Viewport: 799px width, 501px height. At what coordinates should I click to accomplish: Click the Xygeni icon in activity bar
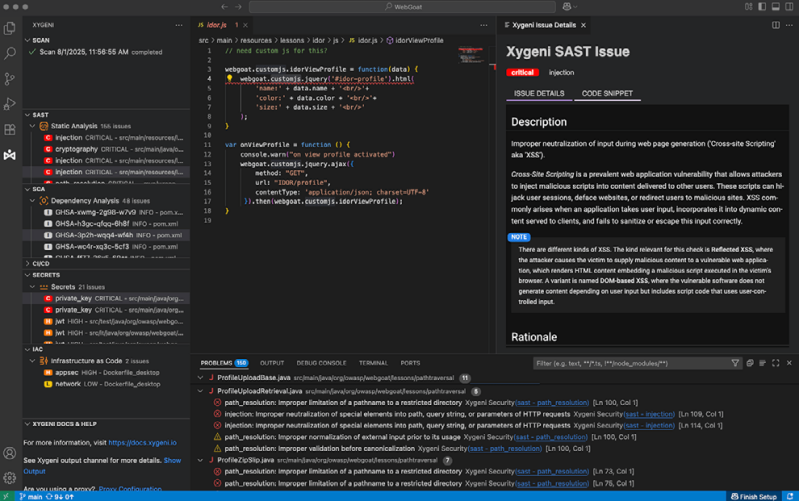point(10,155)
